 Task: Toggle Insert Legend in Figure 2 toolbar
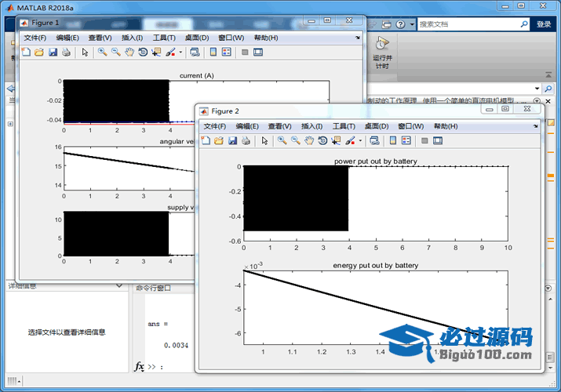pos(406,140)
